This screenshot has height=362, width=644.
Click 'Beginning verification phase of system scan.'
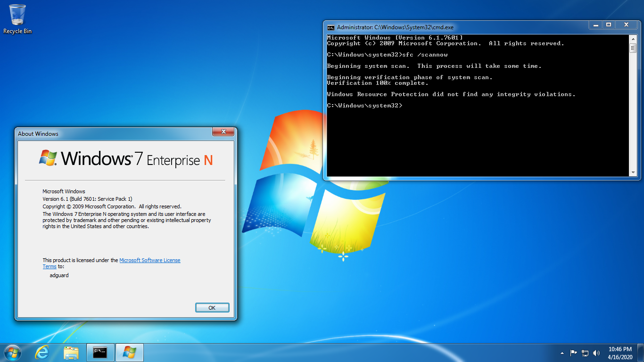click(x=410, y=77)
